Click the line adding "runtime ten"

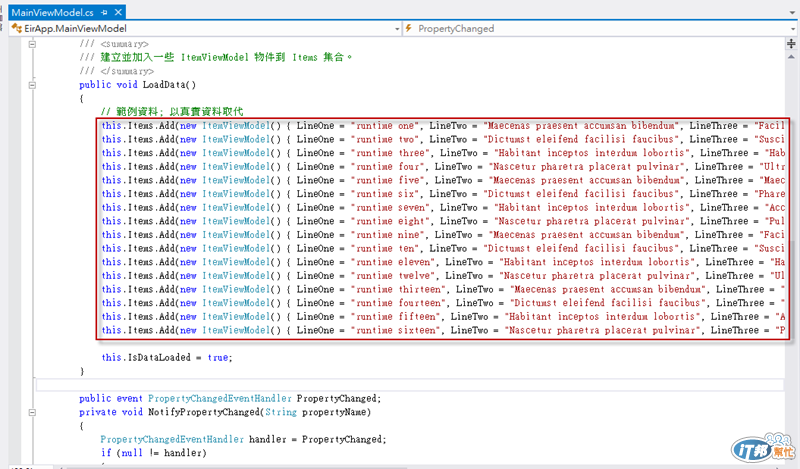point(442,249)
